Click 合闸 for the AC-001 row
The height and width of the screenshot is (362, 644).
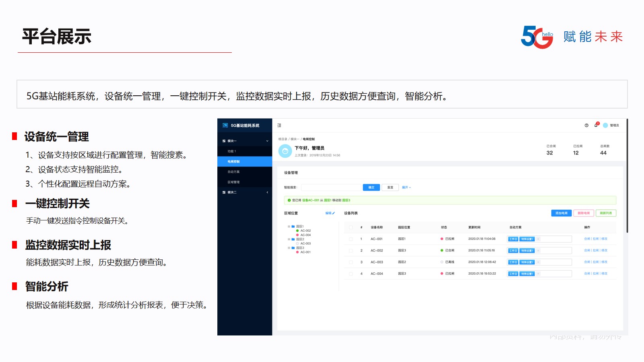coord(587,239)
